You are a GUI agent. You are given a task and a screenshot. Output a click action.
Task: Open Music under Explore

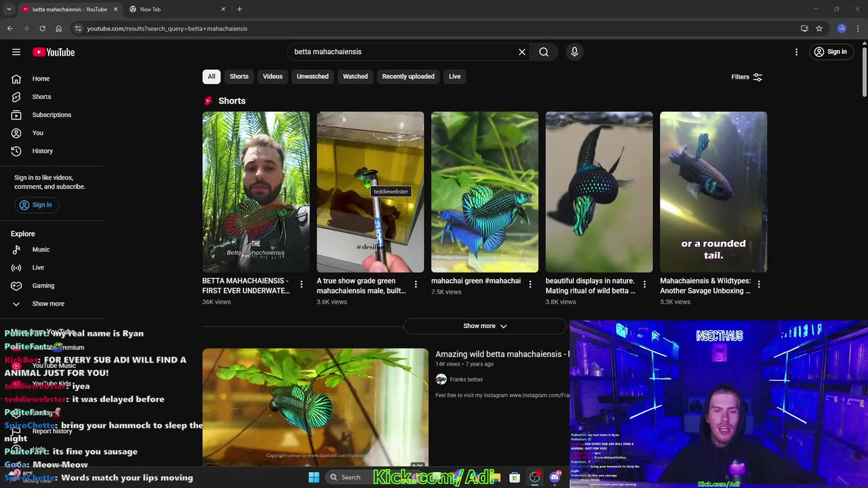41,249
